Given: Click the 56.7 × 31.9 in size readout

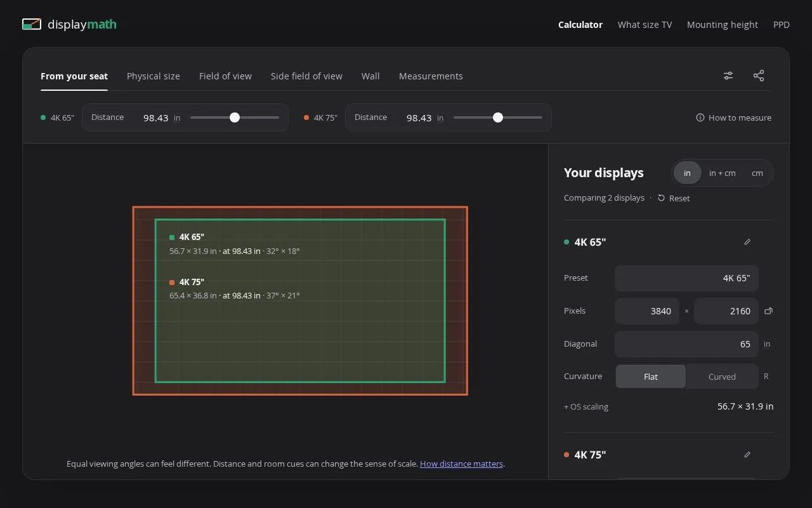Looking at the screenshot, I should pos(745,406).
